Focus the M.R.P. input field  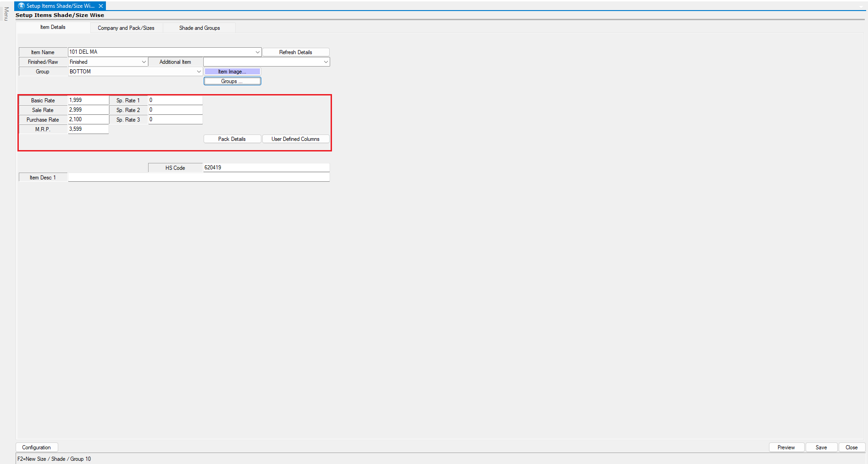coord(88,129)
